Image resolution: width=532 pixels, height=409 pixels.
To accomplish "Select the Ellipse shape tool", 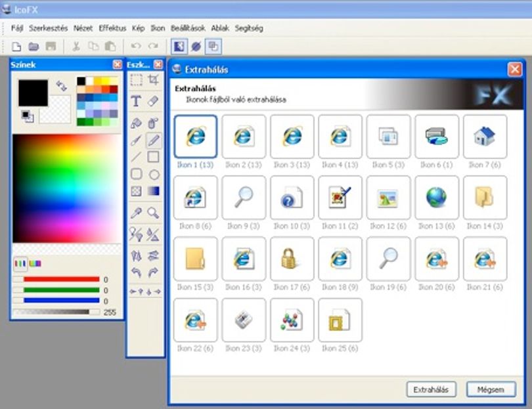I will [x=154, y=175].
